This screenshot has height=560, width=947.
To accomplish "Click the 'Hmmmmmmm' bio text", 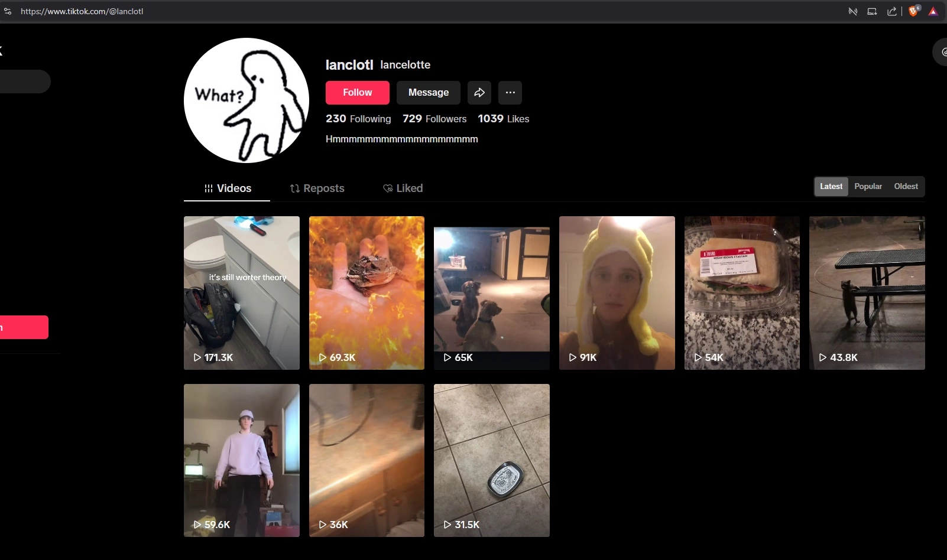I will click(x=402, y=139).
